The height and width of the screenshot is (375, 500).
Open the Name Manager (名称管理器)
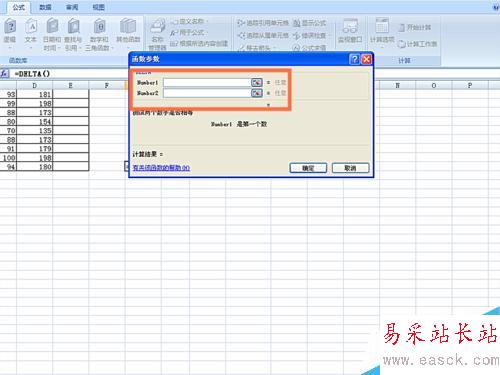click(x=157, y=34)
